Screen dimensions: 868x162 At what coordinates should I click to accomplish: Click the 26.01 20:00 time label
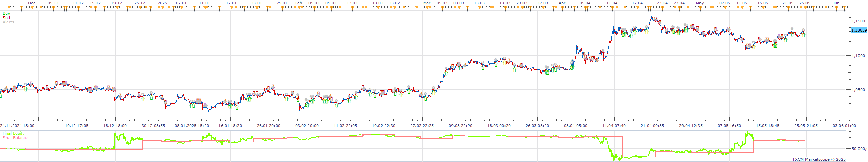(269, 126)
